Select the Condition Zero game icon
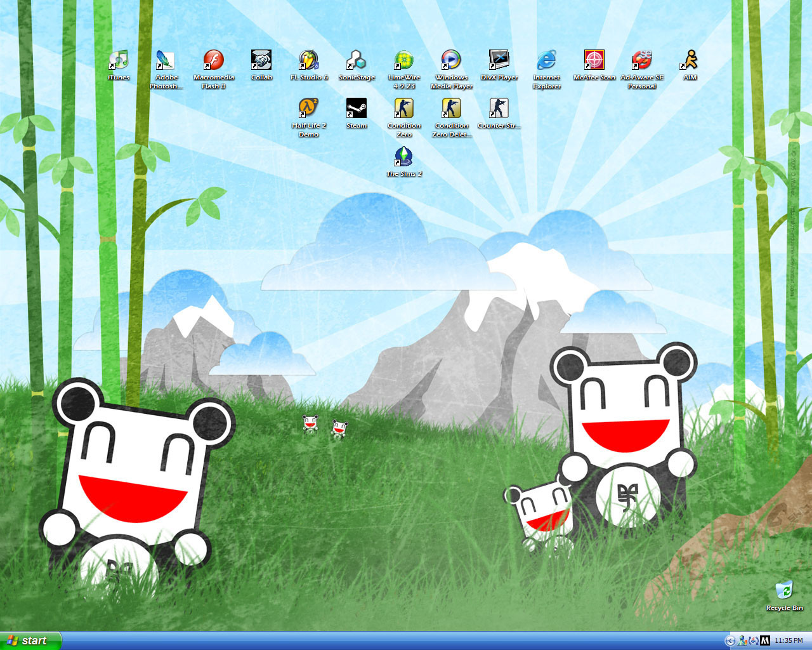Screen dimensions: 812x650 coord(404,109)
